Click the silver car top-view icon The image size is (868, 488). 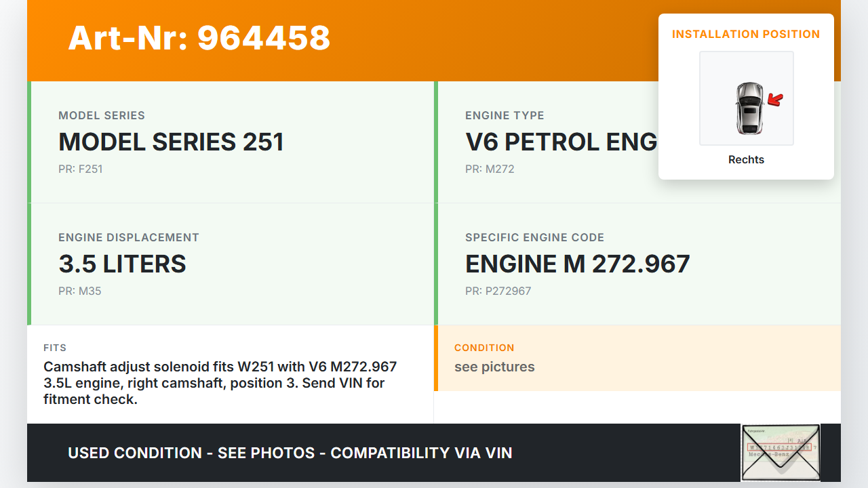click(749, 108)
